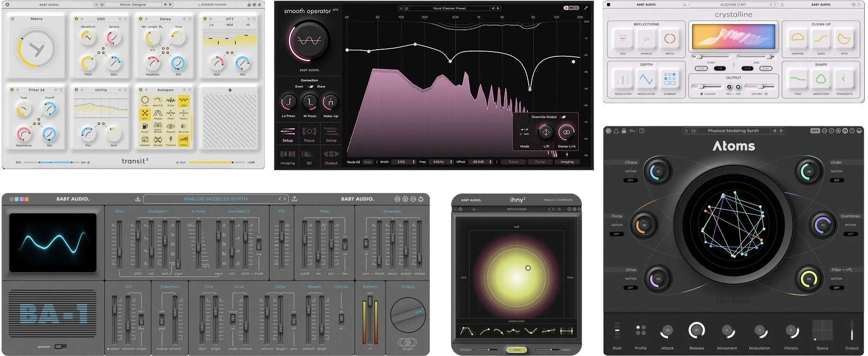Click FRZ freeze button in Crystalline
This screenshot has height=356, width=868.
(x=738, y=87)
